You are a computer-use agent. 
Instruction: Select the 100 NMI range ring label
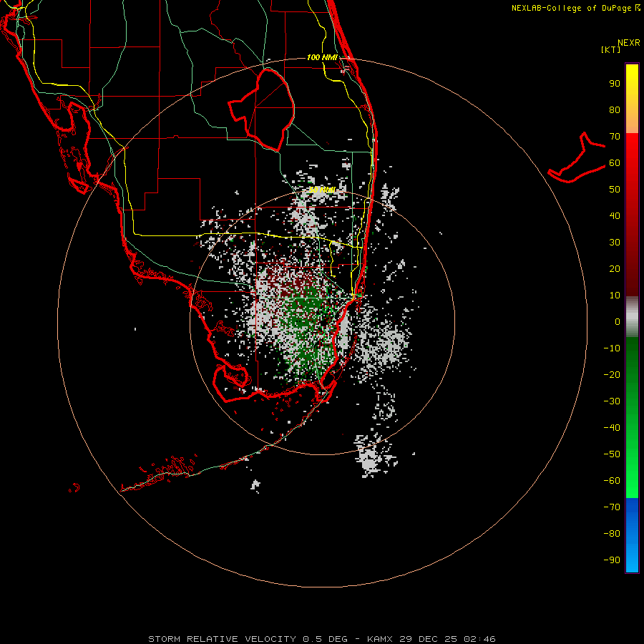(322, 57)
